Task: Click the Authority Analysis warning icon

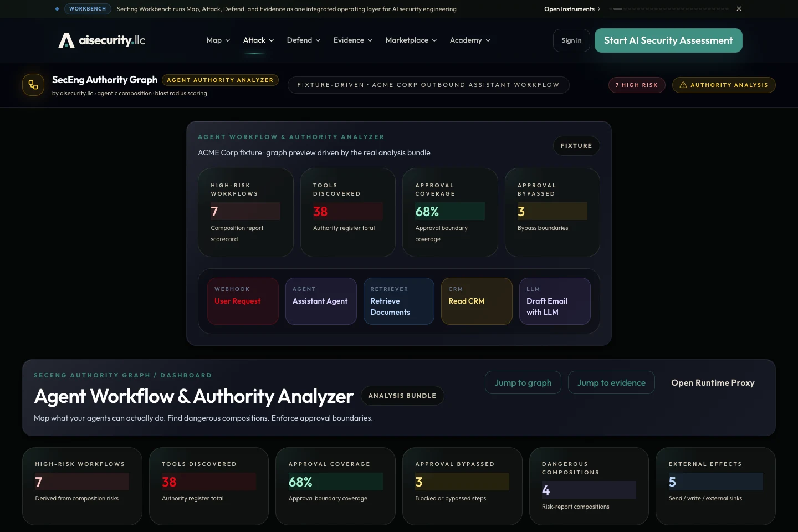Action: coord(683,85)
